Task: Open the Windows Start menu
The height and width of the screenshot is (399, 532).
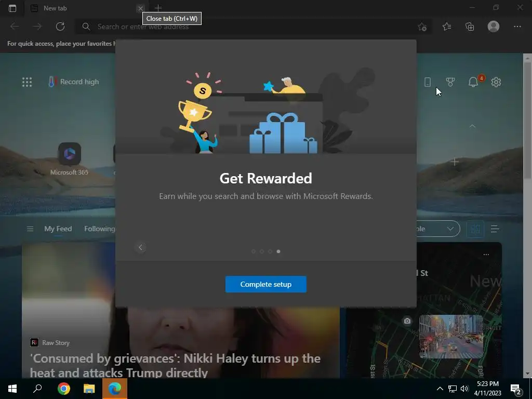Action: [x=12, y=389]
